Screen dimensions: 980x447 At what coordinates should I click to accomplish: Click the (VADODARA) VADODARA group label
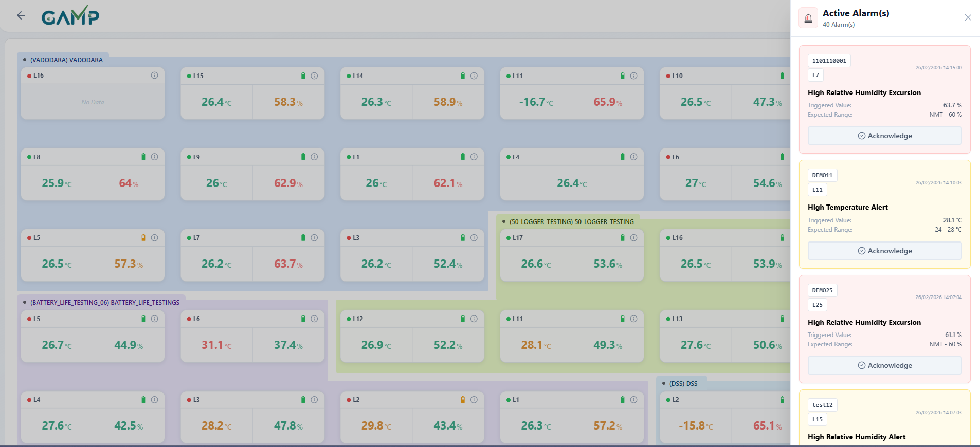(66, 60)
